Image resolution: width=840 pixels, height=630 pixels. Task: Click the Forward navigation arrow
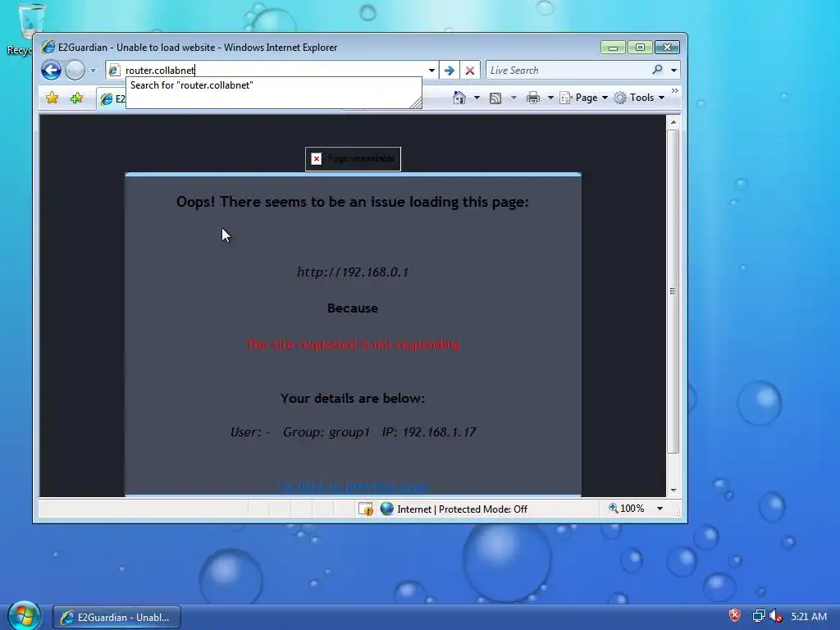(75, 71)
